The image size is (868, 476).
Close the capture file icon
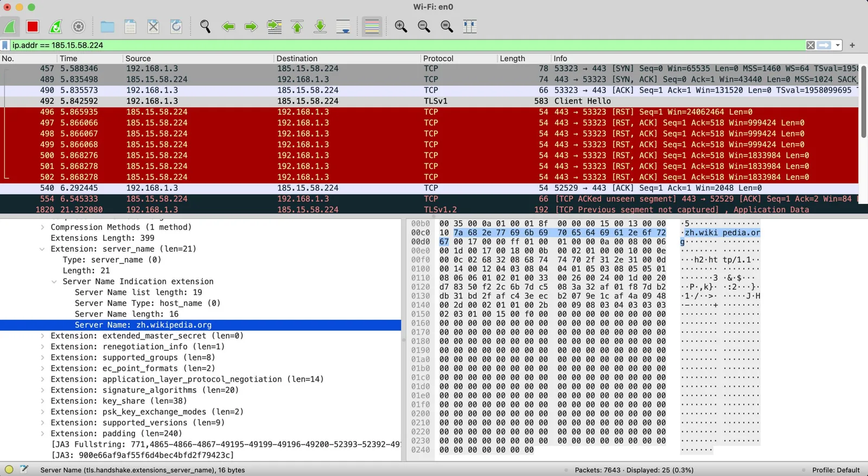point(154,26)
